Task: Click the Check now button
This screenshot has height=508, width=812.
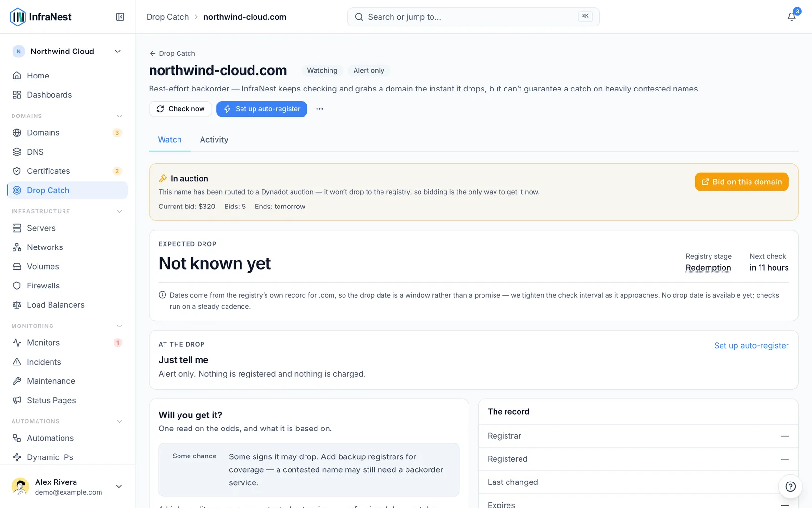Action: [180, 109]
